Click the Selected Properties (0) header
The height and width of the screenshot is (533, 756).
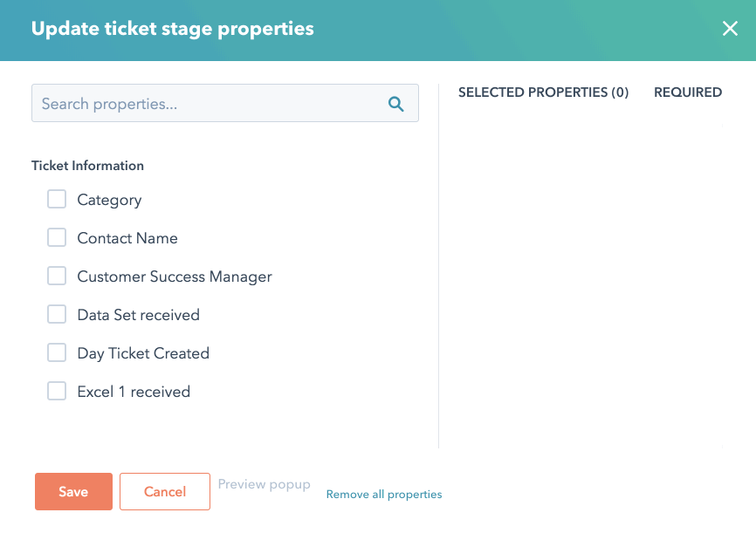543,92
